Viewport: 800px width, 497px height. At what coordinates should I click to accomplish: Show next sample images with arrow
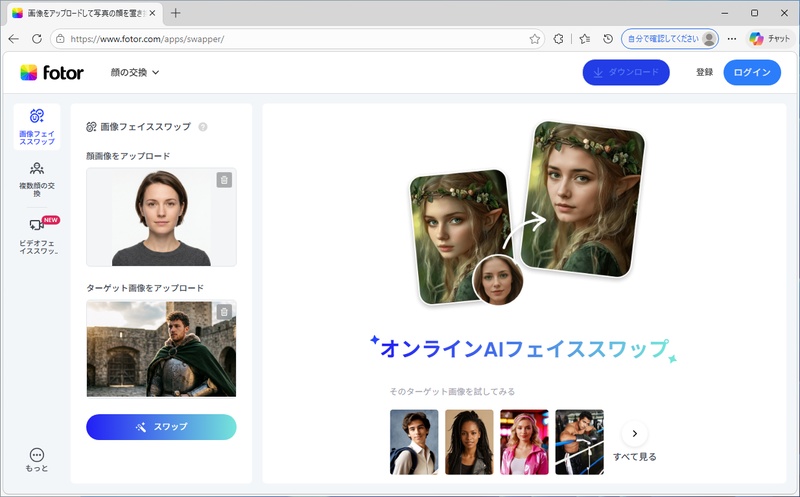pos(635,434)
